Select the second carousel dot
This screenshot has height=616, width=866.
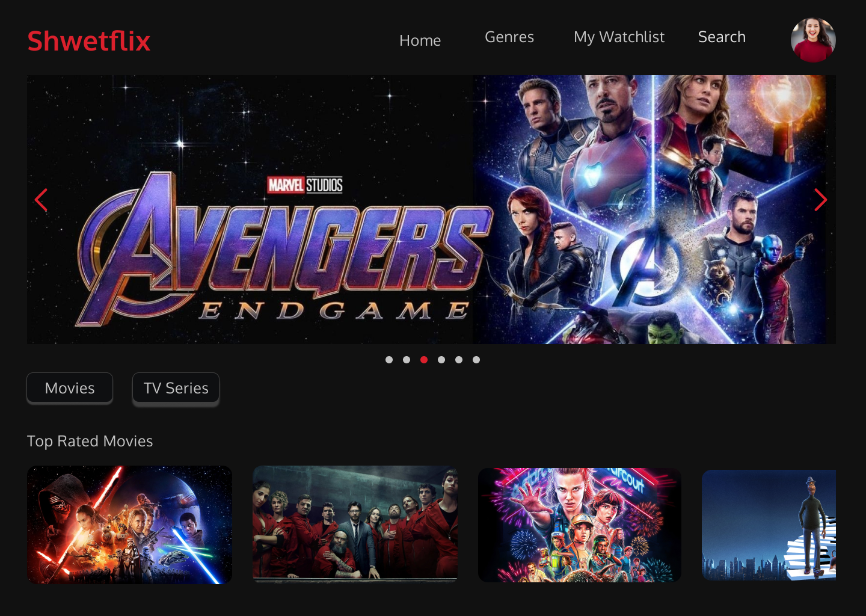[x=407, y=360]
